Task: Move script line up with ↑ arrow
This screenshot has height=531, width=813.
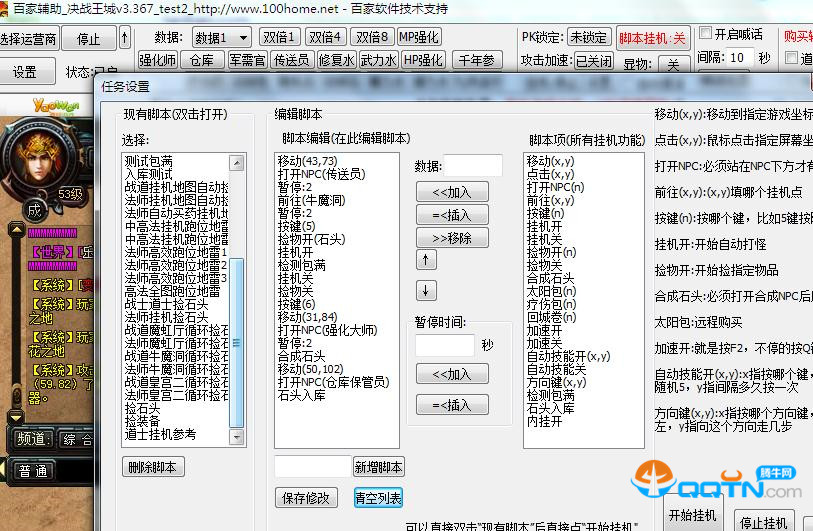Action: [426, 259]
